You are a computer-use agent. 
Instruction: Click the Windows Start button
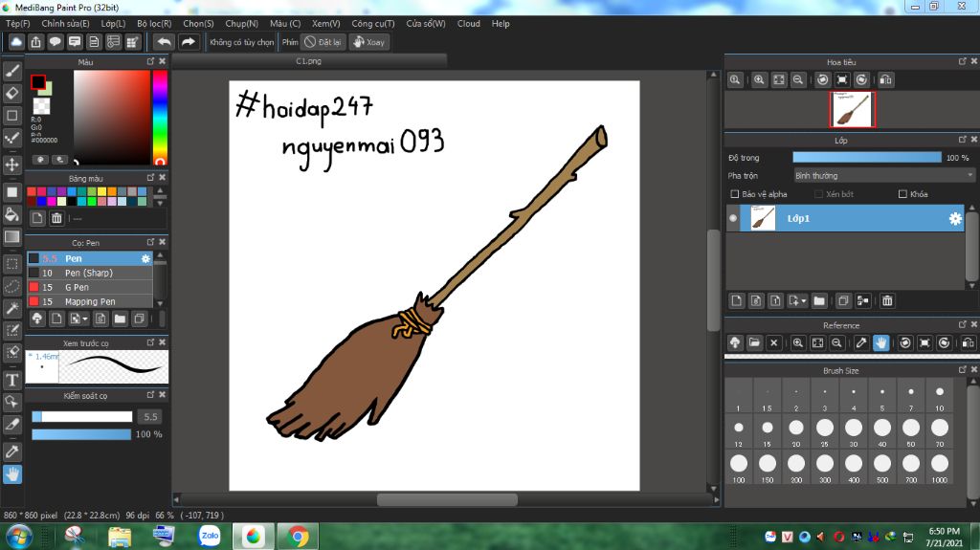[19, 537]
